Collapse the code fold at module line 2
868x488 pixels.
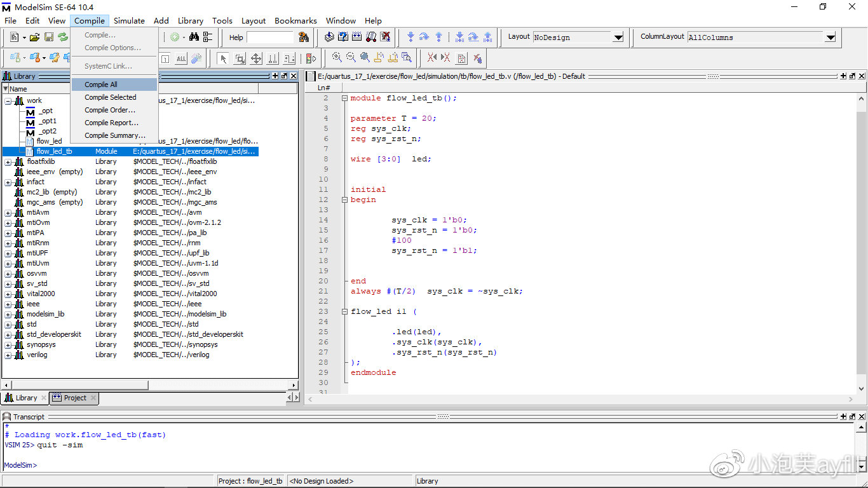[x=344, y=98]
